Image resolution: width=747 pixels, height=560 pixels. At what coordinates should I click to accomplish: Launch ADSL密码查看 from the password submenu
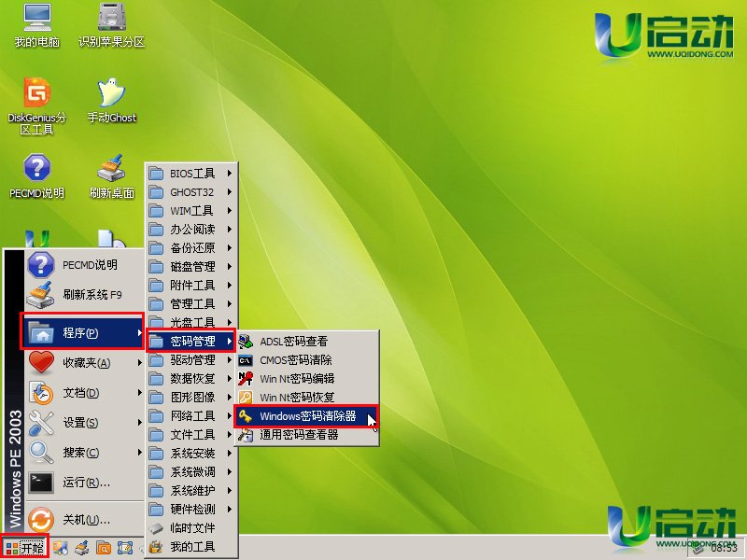(x=307, y=341)
